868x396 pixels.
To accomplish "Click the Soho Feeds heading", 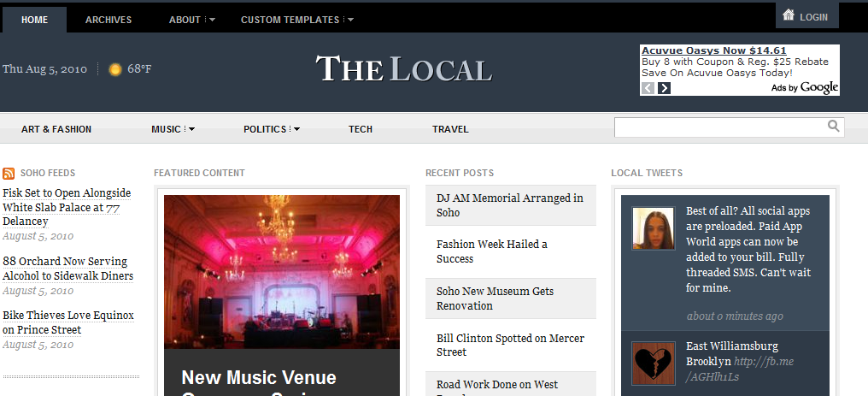I will [x=48, y=174].
